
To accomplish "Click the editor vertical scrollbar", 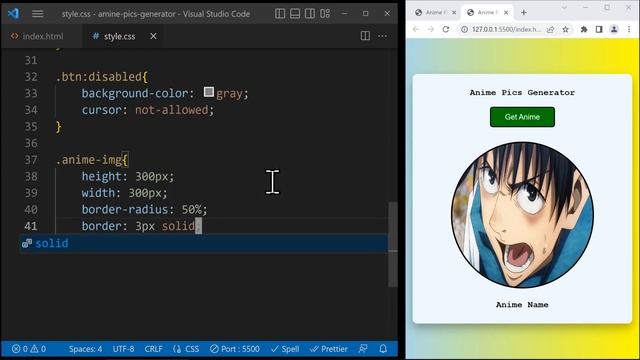I will (x=393, y=244).
